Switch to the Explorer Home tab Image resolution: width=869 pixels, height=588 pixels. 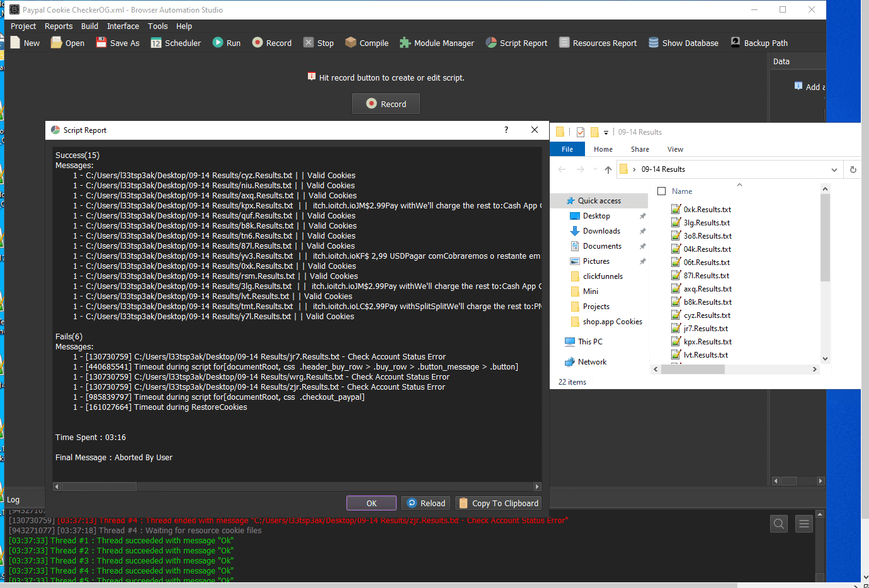pos(603,149)
